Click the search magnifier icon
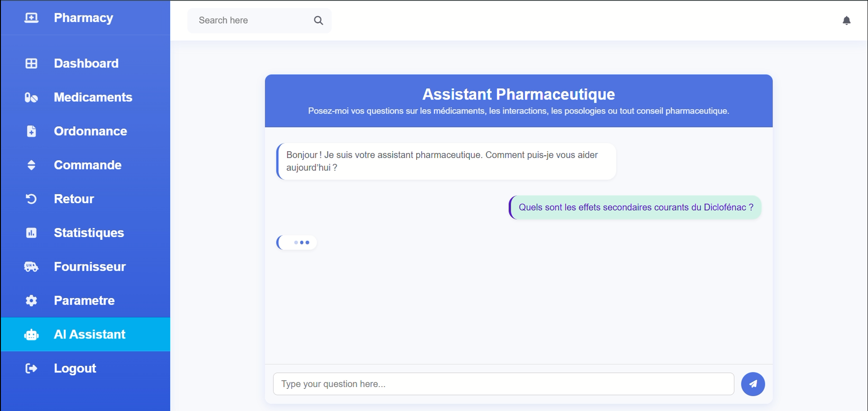 [318, 20]
